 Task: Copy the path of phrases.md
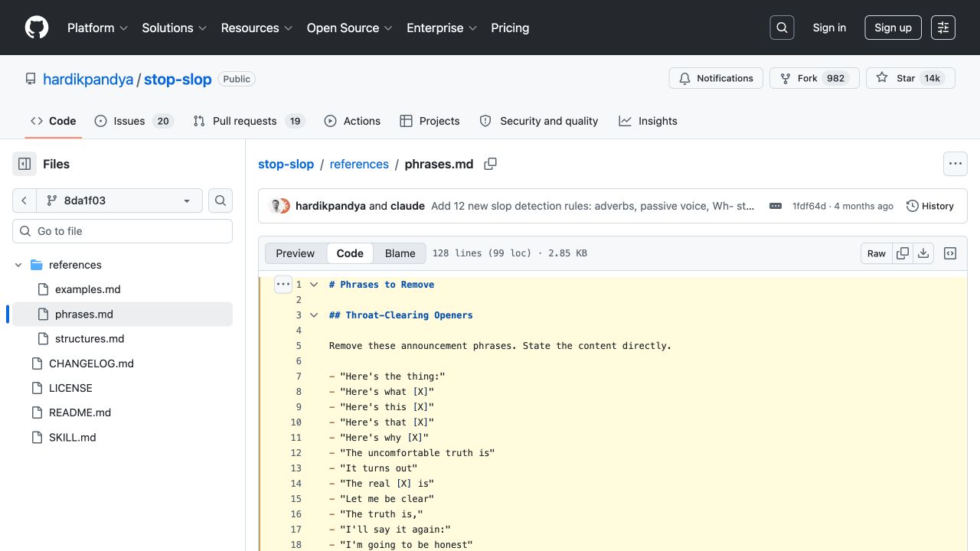[491, 164]
